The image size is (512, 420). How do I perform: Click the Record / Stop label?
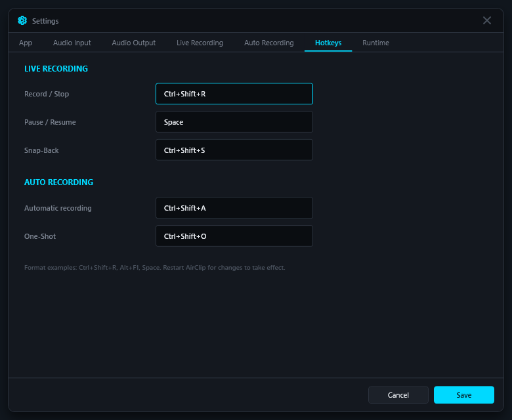pyautogui.click(x=47, y=94)
